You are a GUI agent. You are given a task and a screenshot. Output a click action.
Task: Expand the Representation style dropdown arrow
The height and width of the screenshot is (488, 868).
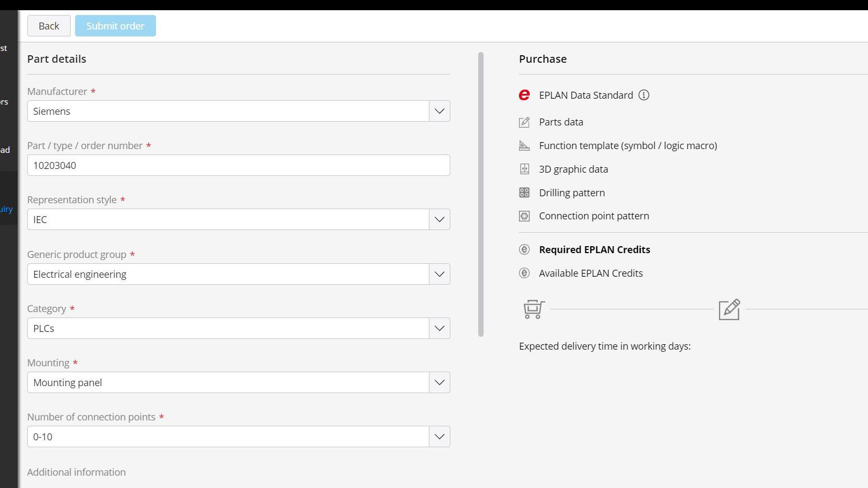click(440, 219)
